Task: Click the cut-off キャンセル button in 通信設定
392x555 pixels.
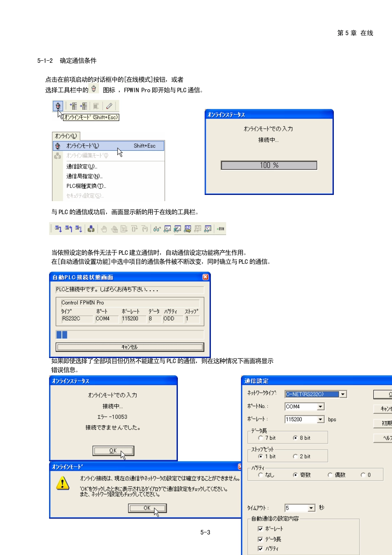Action: pos(383,409)
